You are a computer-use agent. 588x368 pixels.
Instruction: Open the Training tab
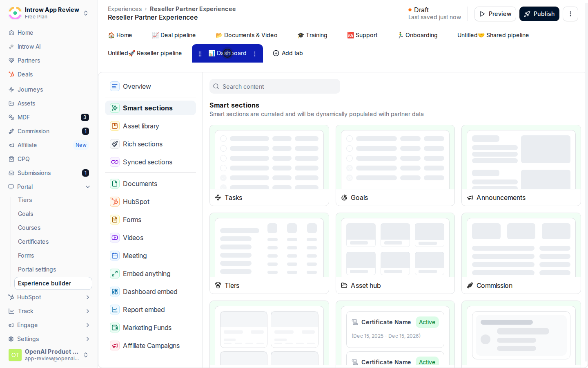[312, 35]
